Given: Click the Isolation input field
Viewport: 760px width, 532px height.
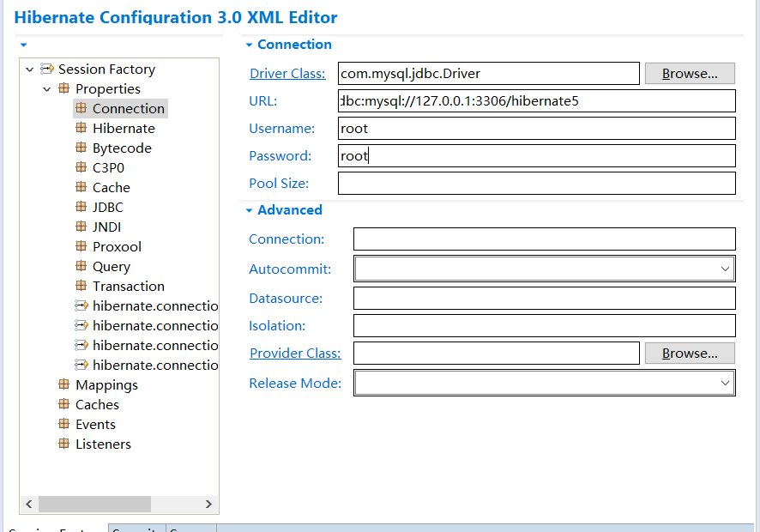Looking at the screenshot, I should point(545,326).
